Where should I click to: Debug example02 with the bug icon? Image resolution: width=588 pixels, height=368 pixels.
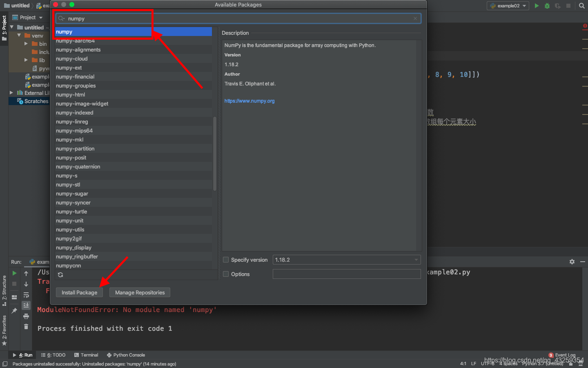point(547,6)
